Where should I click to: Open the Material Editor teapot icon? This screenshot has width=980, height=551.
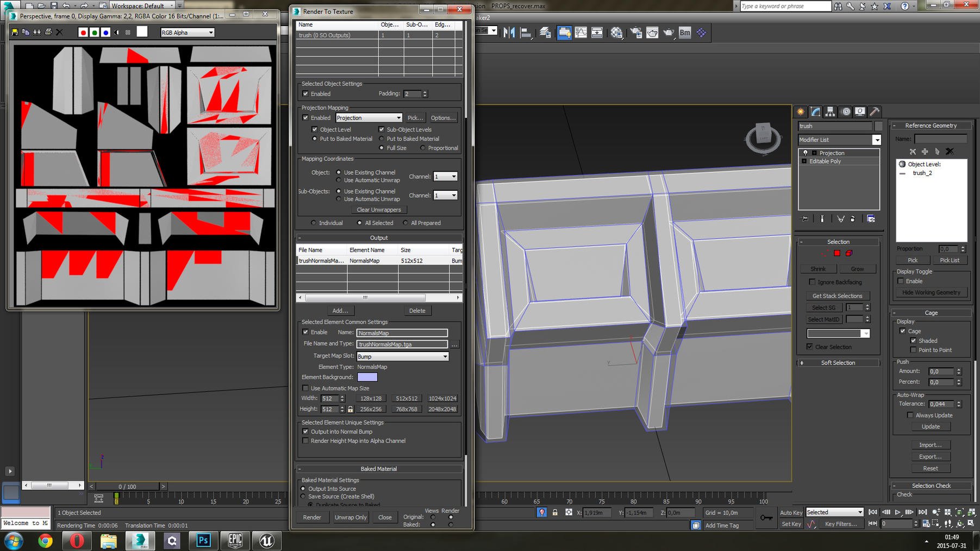click(x=652, y=33)
